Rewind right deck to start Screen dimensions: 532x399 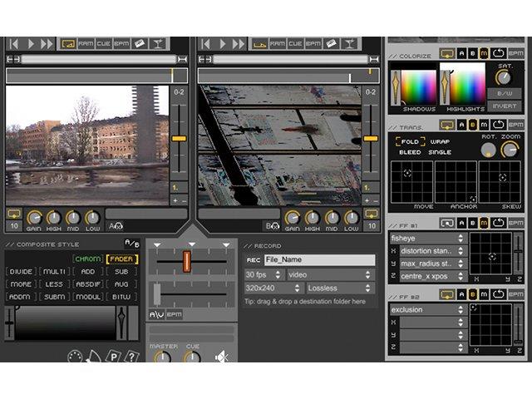[x=205, y=44]
